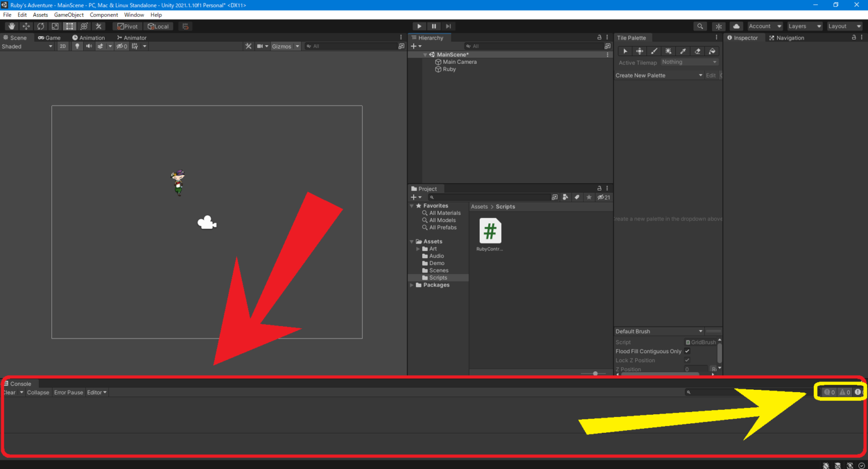Open the RubyController script asset
Image resolution: width=868 pixels, height=469 pixels.
click(490, 232)
